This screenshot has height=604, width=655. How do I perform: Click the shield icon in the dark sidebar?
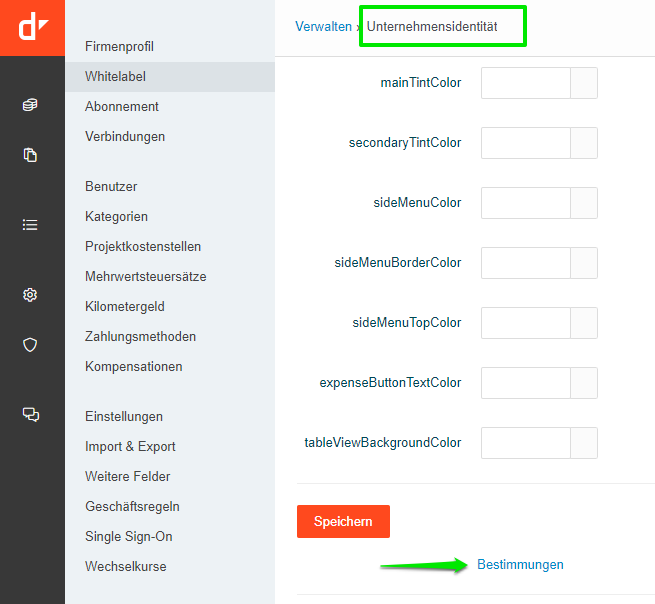tap(30, 345)
